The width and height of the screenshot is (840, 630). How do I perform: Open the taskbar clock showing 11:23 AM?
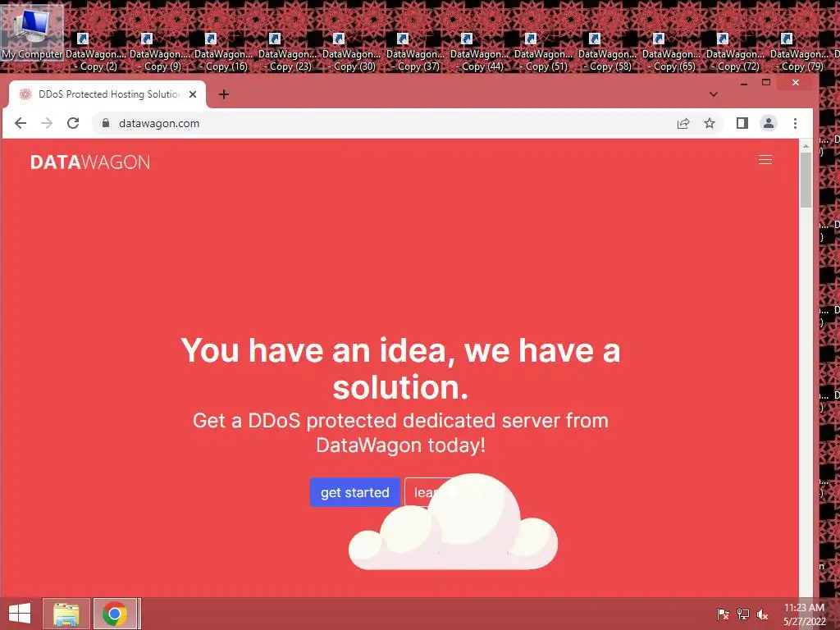[x=804, y=614]
